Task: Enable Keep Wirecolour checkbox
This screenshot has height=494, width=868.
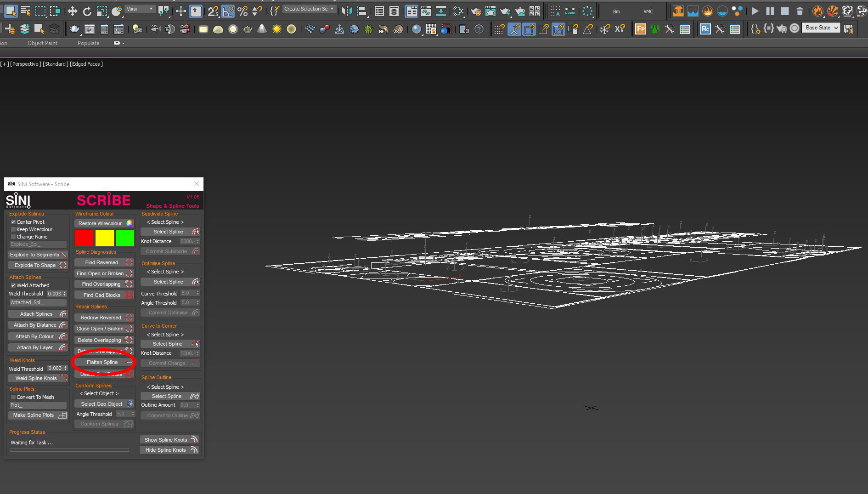Action: (x=13, y=229)
